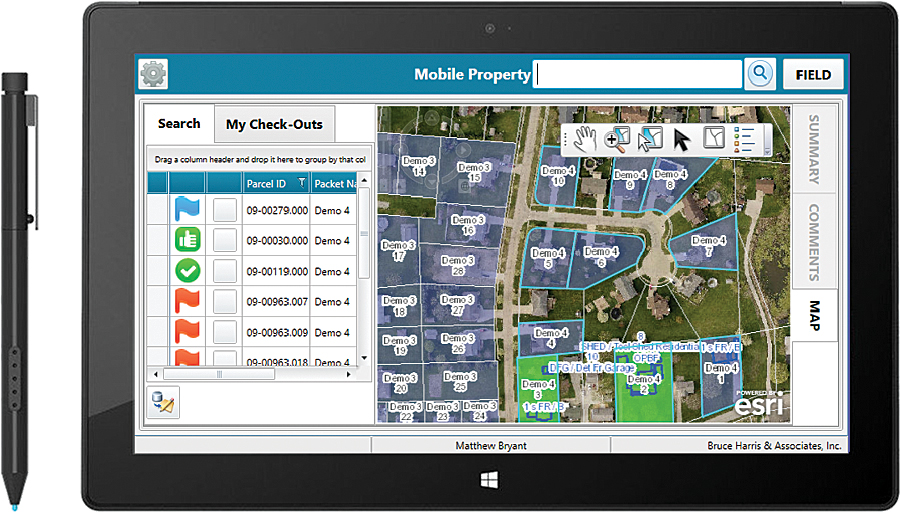Click the grid's vertical scroll down arrow
This screenshot has height=512, width=900.
(x=364, y=358)
